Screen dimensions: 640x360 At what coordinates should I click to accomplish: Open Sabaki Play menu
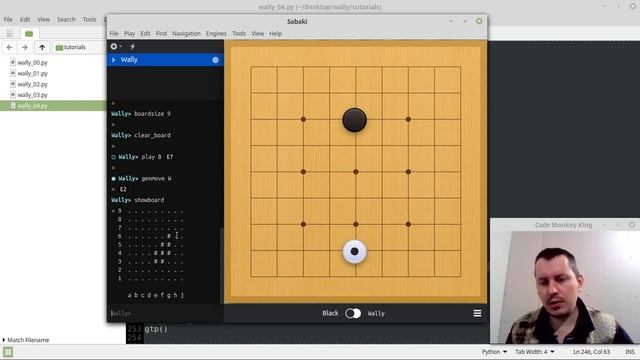129,33
